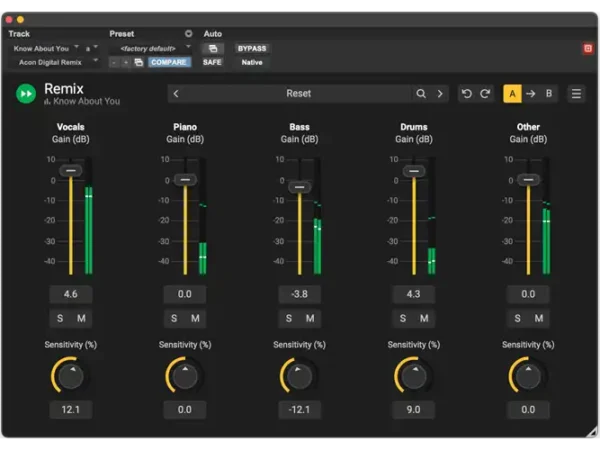Click the Vocals sensitivity knob
Viewport: 600px width, 450px height.
pos(71,376)
